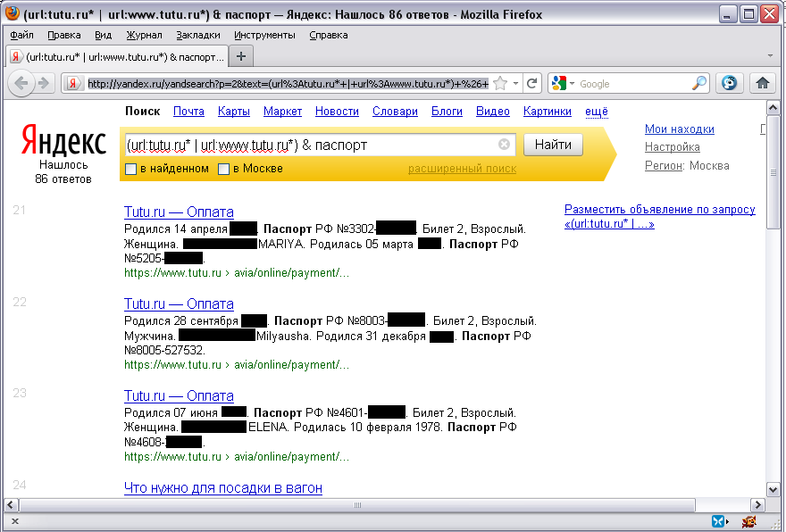Click the green URL under result 21

(237, 273)
